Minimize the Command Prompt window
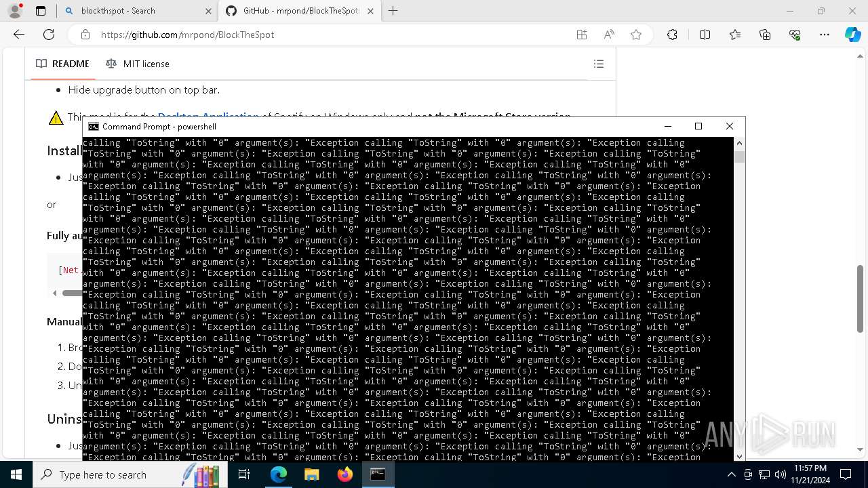The height and width of the screenshot is (488, 868). point(668,126)
